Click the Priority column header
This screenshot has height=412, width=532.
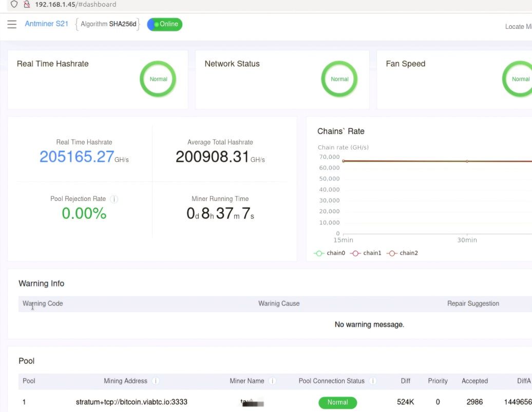coord(438,381)
